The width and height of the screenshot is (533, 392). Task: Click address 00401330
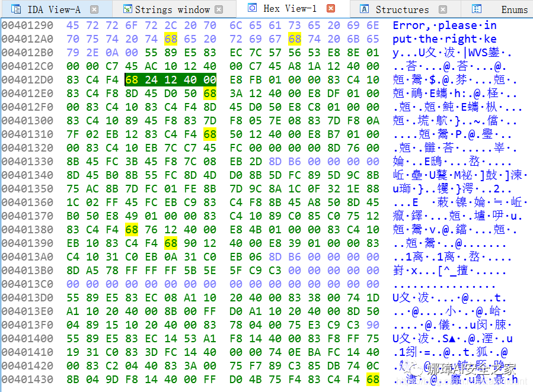coord(27,161)
